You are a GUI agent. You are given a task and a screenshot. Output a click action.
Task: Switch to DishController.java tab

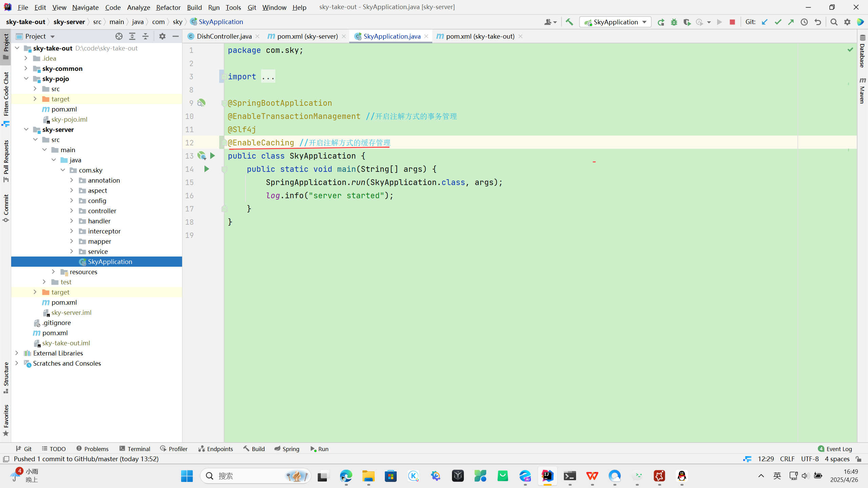(x=224, y=36)
